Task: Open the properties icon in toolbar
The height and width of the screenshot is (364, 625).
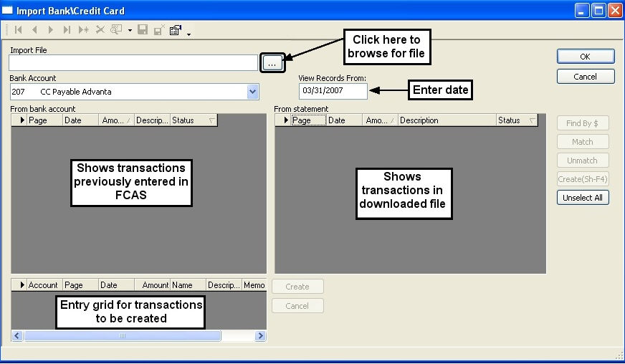Action: click(x=176, y=30)
